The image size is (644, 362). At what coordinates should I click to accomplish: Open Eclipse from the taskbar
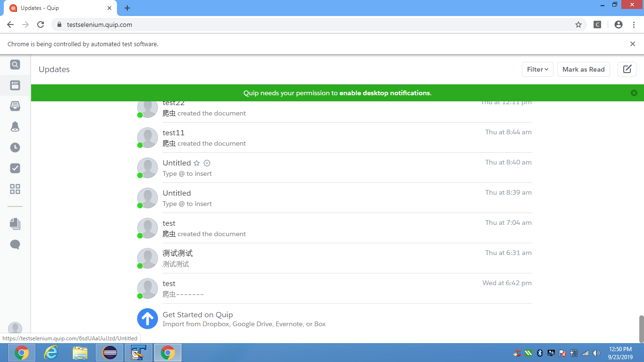(x=109, y=353)
